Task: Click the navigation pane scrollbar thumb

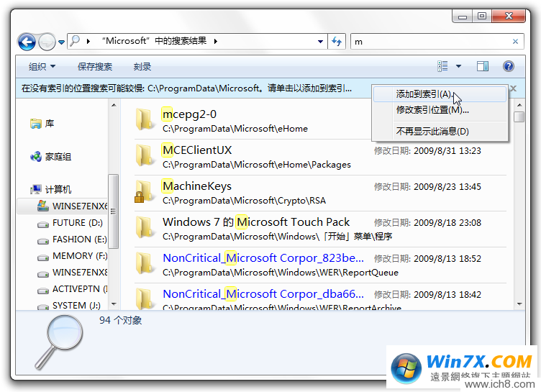Action: click(114, 211)
